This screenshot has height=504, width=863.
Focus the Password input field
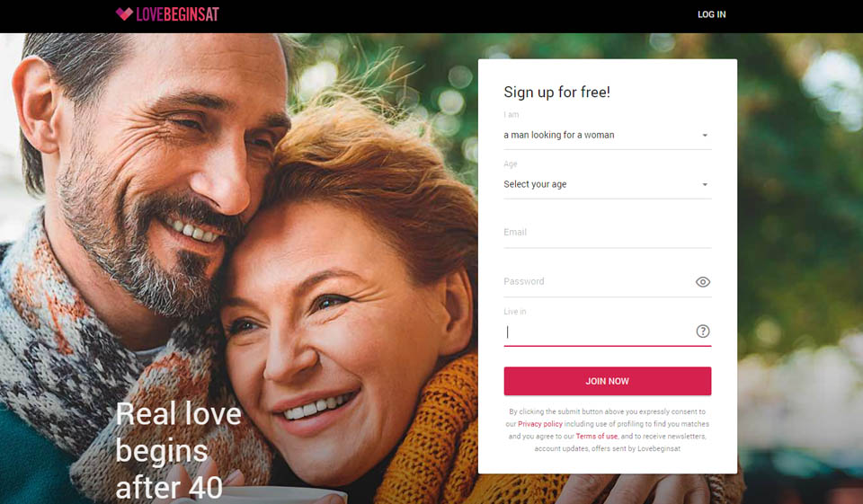(x=597, y=282)
